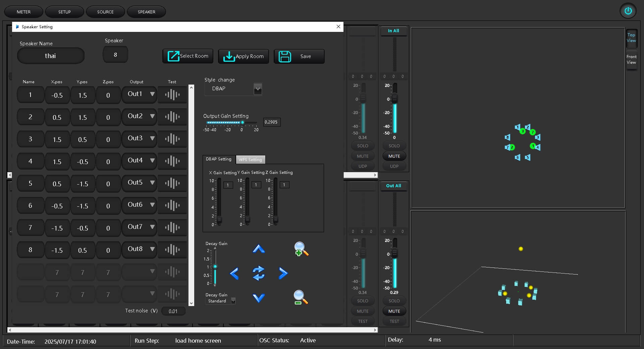Click the zoom out magnifier icon
Image resolution: width=644 pixels, height=349 pixels.
(300, 297)
